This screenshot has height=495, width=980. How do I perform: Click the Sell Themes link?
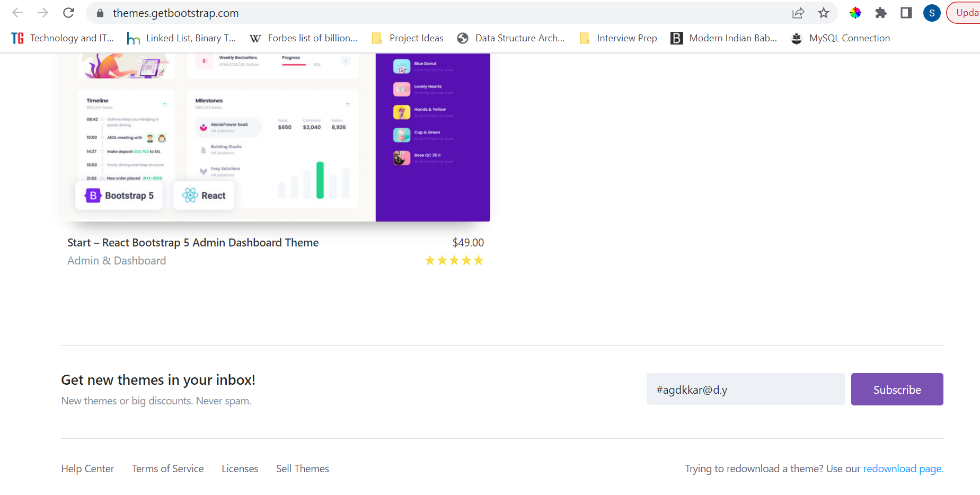303,469
